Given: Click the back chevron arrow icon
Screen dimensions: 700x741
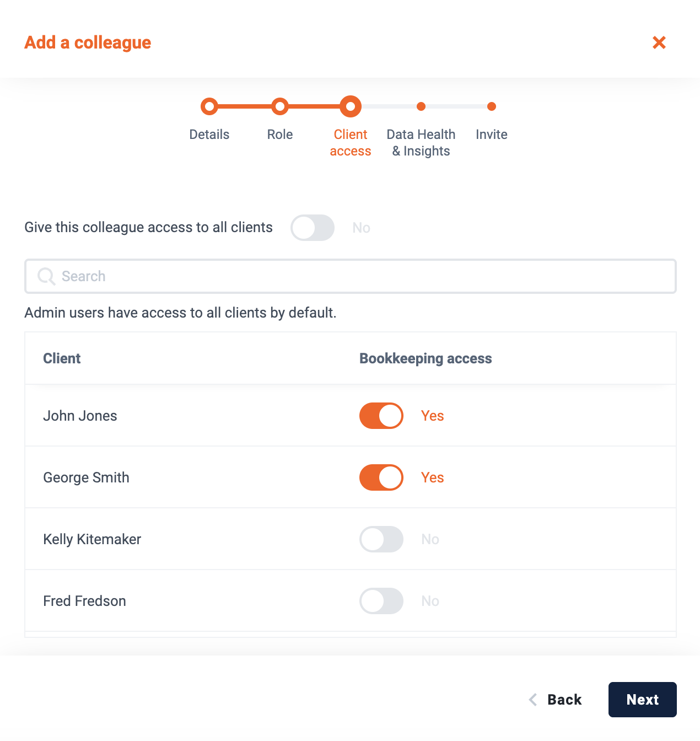Looking at the screenshot, I should [532, 700].
